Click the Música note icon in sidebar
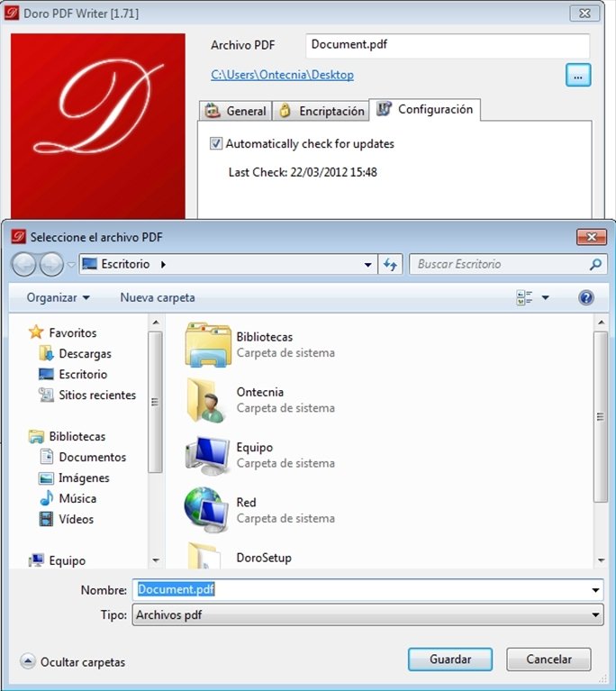The width and height of the screenshot is (616, 691). pyautogui.click(x=46, y=498)
